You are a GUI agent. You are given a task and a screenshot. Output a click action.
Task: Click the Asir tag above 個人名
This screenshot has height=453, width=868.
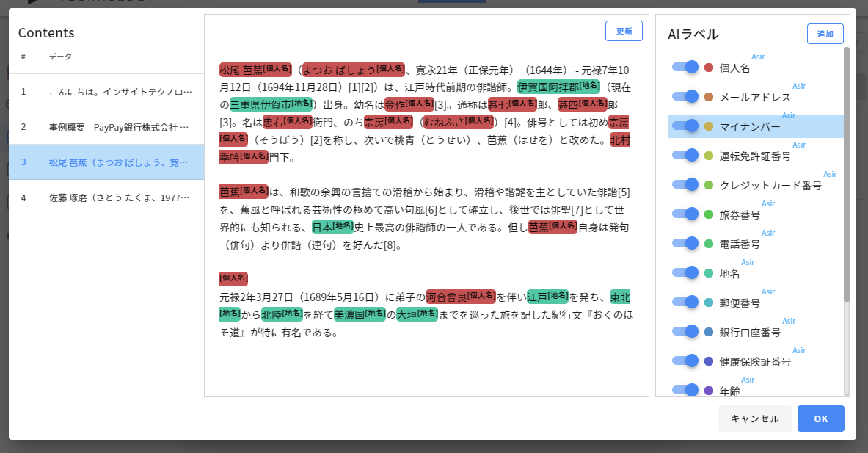point(758,57)
